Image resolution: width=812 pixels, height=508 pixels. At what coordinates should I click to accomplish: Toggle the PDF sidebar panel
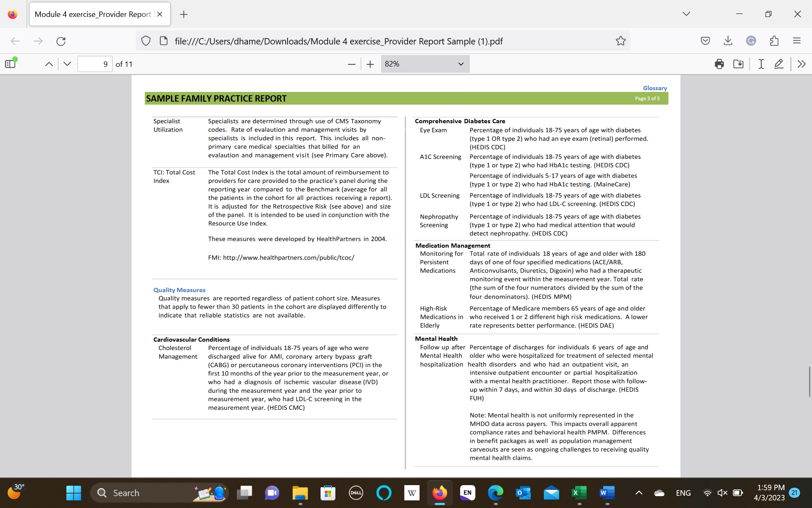(x=10, y=63)
